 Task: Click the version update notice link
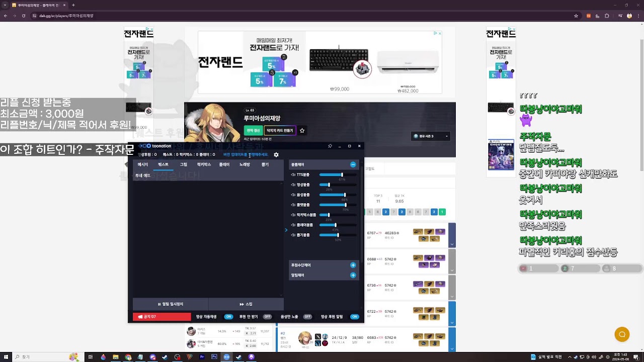click(x=246, y=155)
